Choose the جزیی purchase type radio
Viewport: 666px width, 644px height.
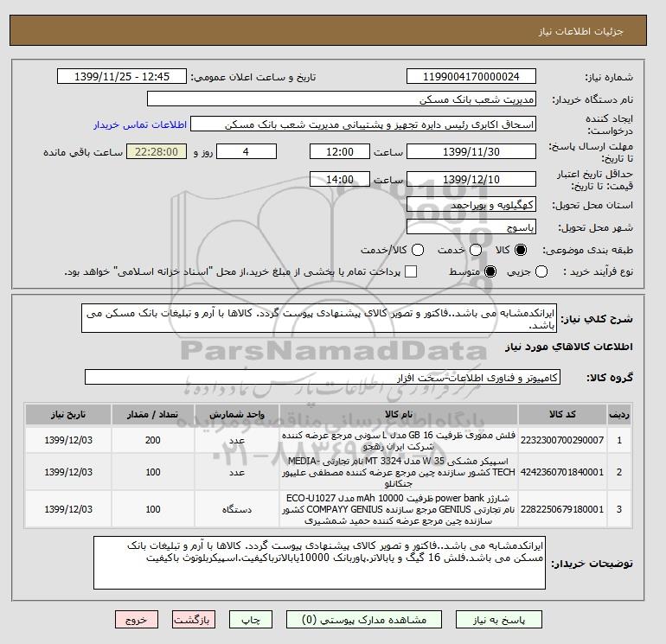pyautogui.click(x=541, y=271)
